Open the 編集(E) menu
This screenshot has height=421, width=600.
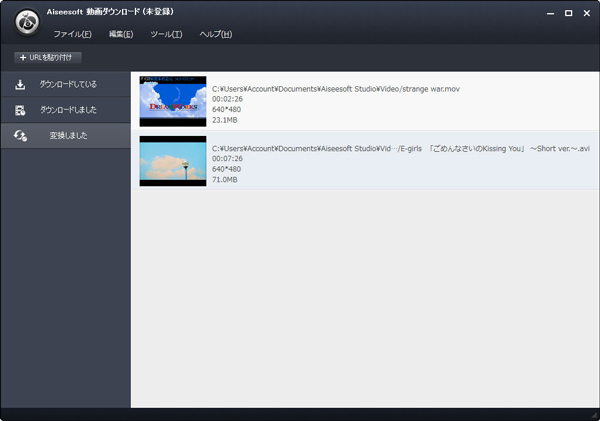(x=120, y=34)
